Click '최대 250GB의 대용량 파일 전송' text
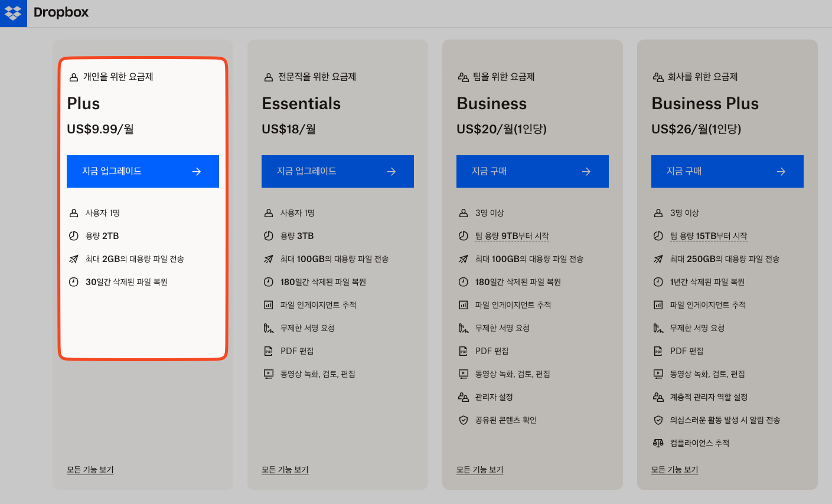Viewport: 832px width, 504px height. click(725, 259)
